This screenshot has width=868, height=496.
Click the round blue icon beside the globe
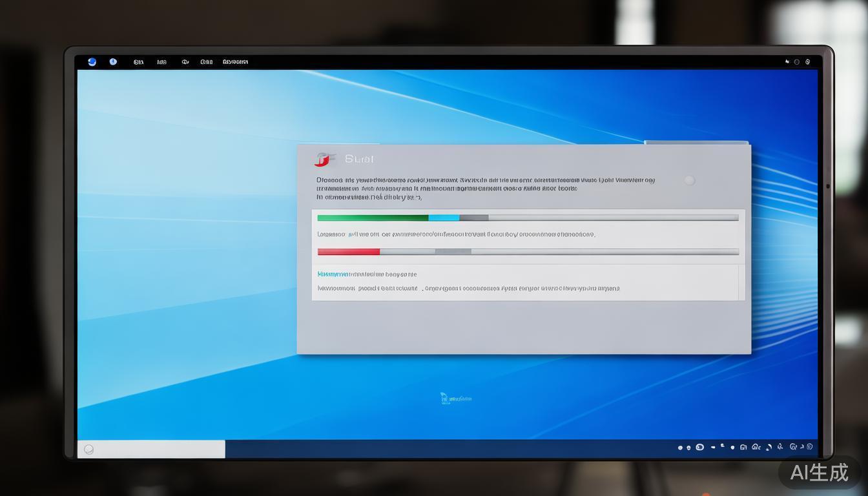(x=113, y=62)
